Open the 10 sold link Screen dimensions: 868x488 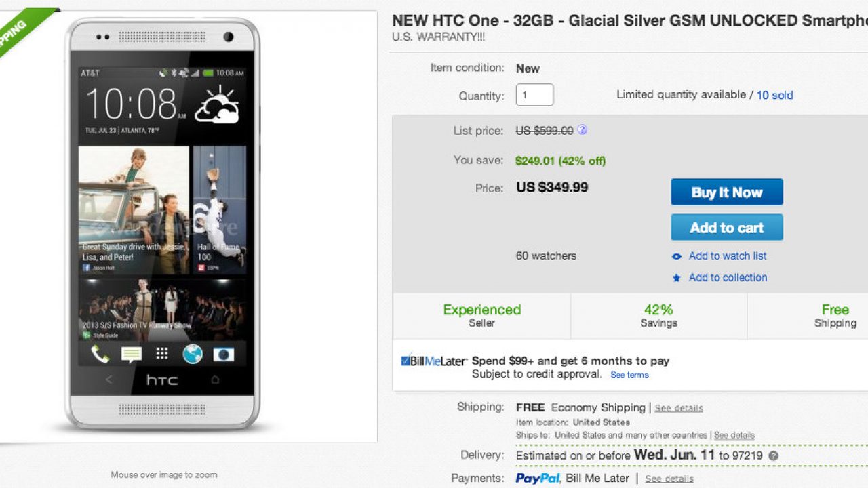774,96
